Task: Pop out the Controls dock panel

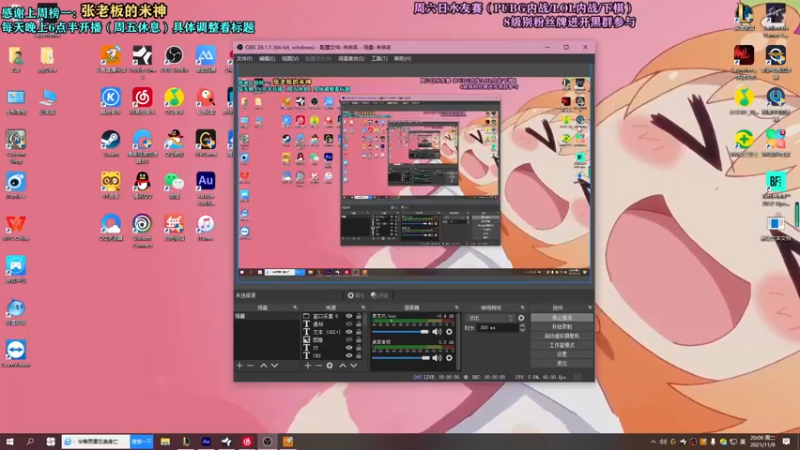Action: pos(590,308)
